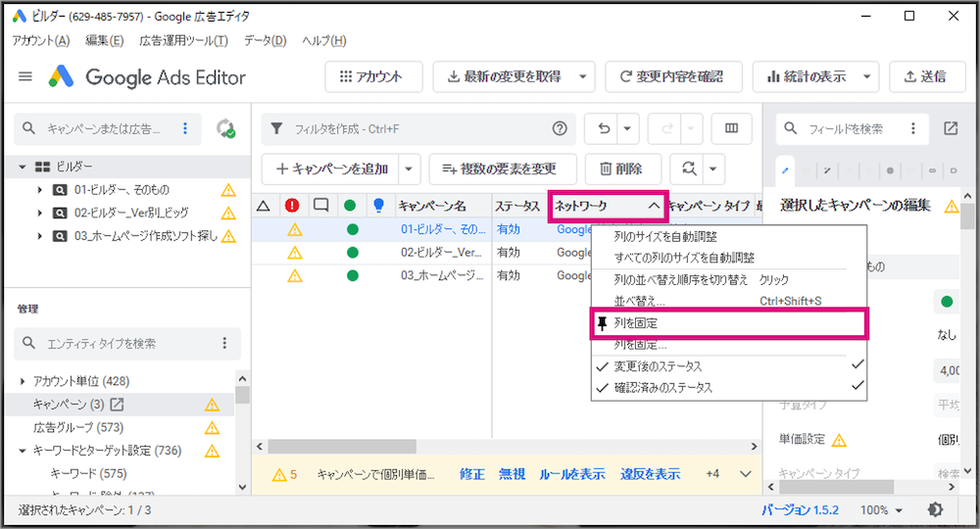Click the find and replace icon

coord(689,168)
